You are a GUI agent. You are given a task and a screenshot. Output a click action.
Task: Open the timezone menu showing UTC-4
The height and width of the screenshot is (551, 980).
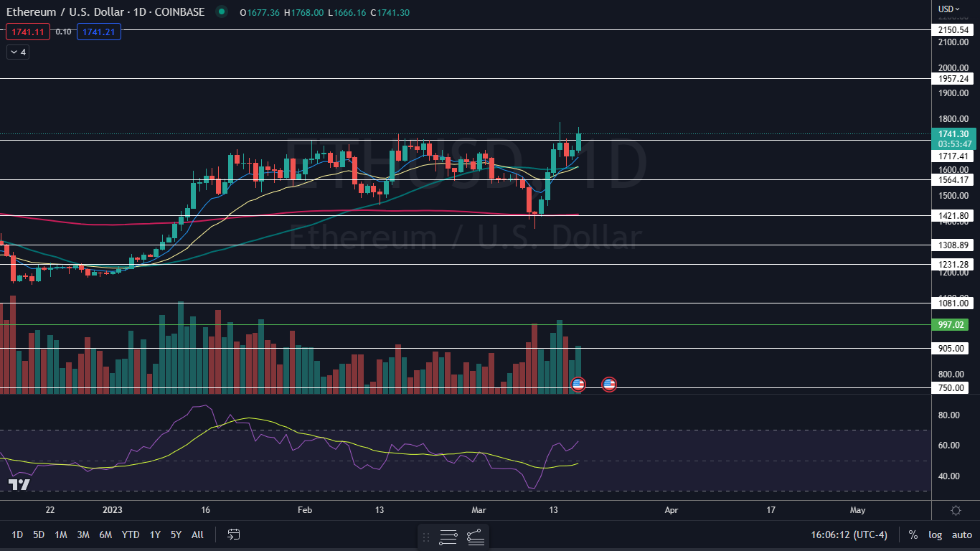tap(849, 534)
